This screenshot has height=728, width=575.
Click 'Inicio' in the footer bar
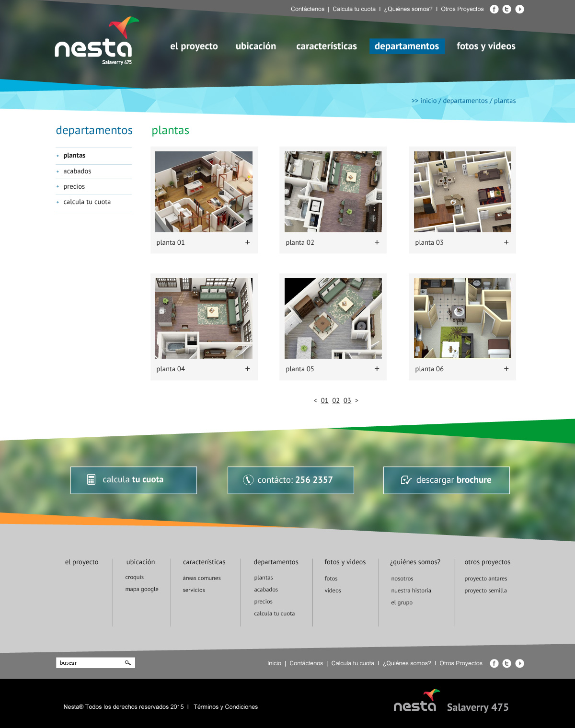(274, 663)
